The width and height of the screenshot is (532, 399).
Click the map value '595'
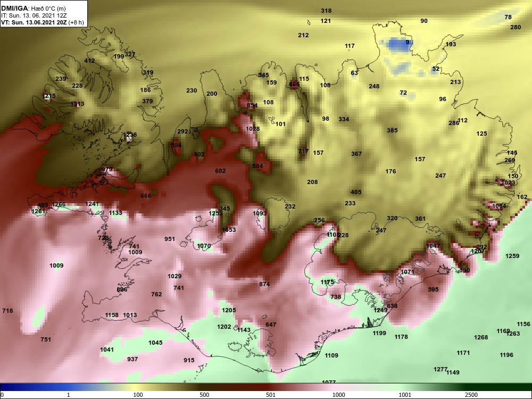click(x=433, y=290)
